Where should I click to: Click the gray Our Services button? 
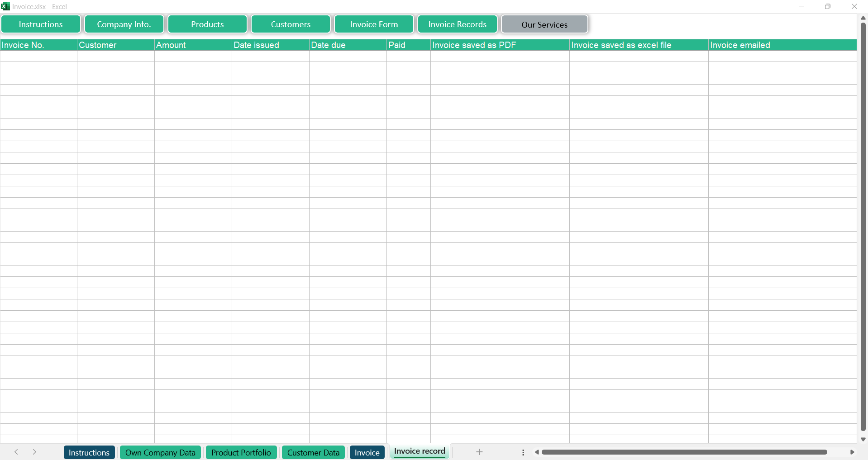point(544,24)
